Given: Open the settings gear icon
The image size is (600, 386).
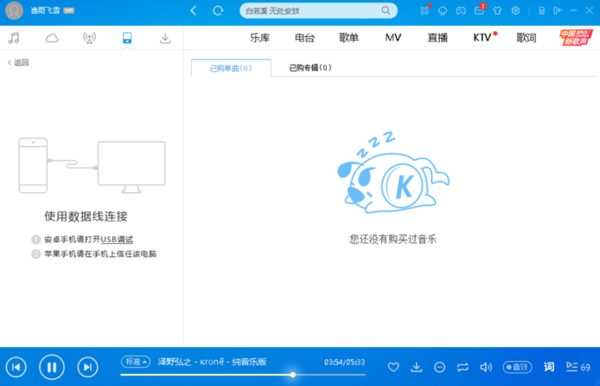Looking at the screenshot, I should (x=515, y=11).
